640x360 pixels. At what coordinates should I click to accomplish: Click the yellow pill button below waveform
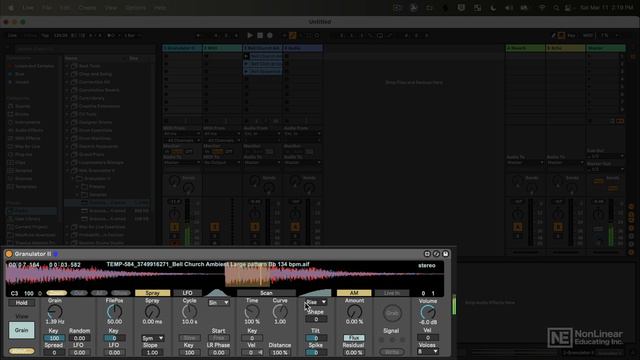coord(57,293)
